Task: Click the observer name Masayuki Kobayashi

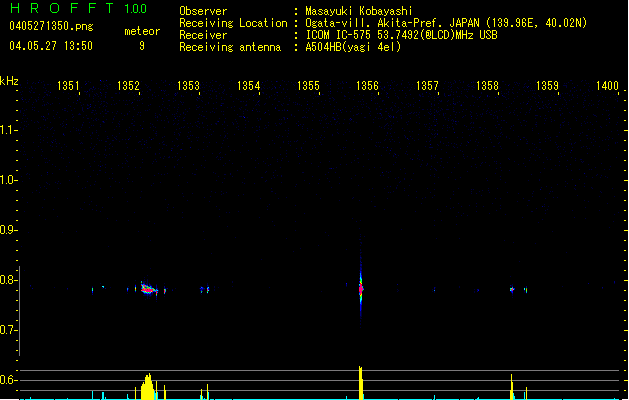Action: tap(359, 11)
